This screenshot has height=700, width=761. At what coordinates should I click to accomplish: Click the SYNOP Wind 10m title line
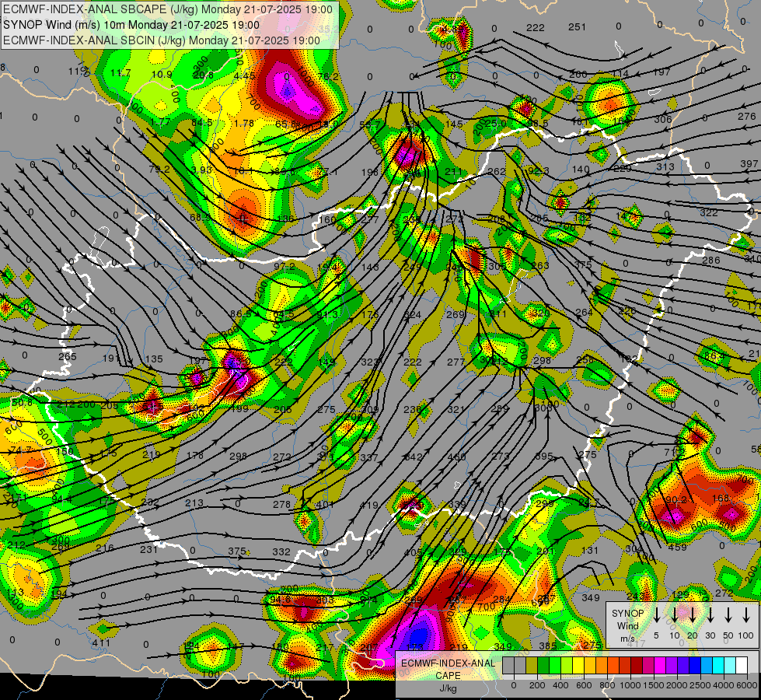pos(131,25)
